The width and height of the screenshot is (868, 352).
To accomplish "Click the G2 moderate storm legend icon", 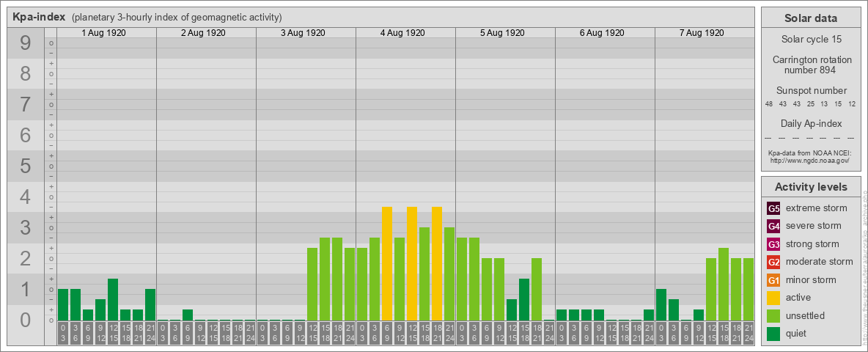I will [774, 262].
